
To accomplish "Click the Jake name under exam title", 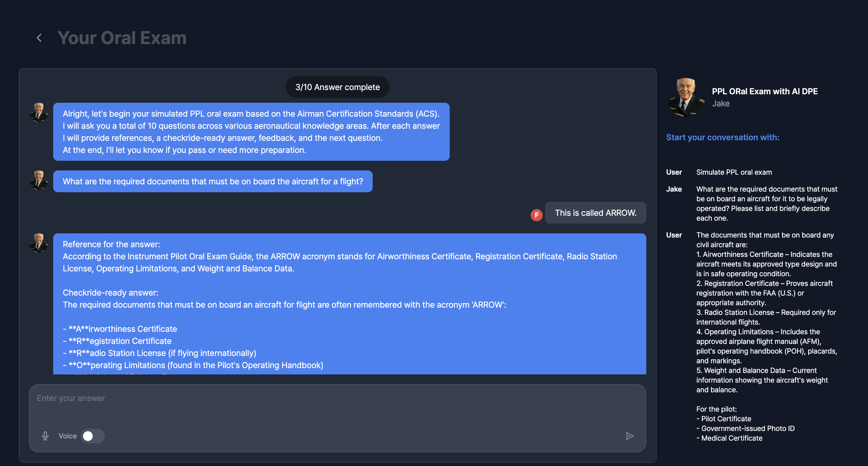I will pos(721,104).
